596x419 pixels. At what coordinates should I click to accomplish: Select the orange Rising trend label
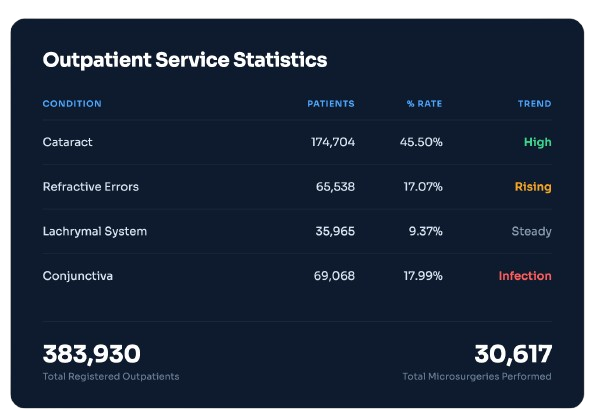pyautogui.click(x=533, y=187)
